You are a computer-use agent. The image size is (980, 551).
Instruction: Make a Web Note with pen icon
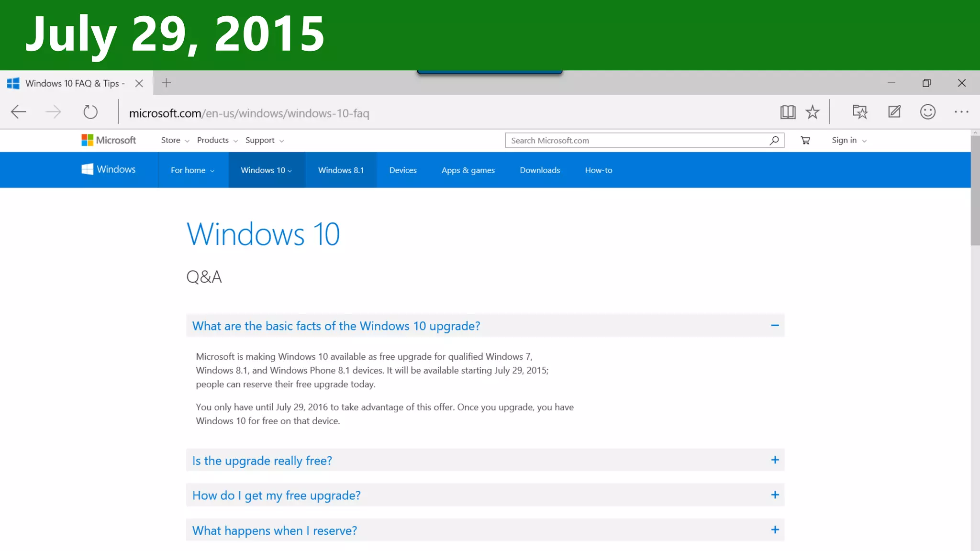[894, 112]
